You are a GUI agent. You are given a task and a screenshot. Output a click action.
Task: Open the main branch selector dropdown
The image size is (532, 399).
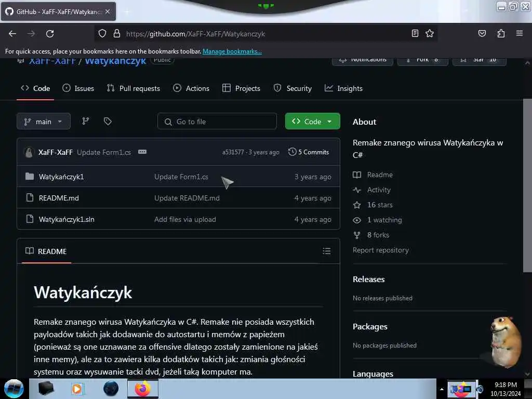(44, 122)
